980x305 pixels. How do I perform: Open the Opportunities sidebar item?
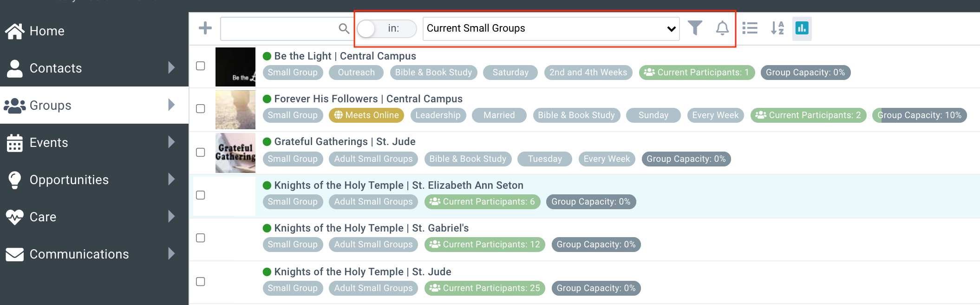point(69,180)
